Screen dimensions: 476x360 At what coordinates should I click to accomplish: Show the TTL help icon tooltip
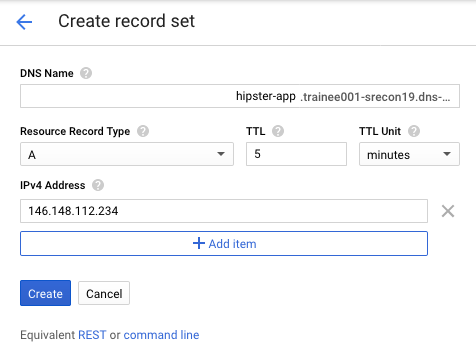coord(278,131)
